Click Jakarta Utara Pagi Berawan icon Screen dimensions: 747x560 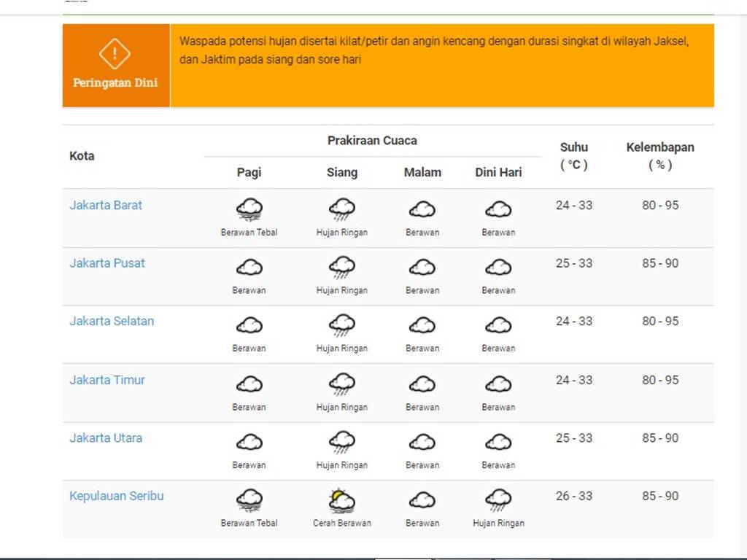coord(249,442)
